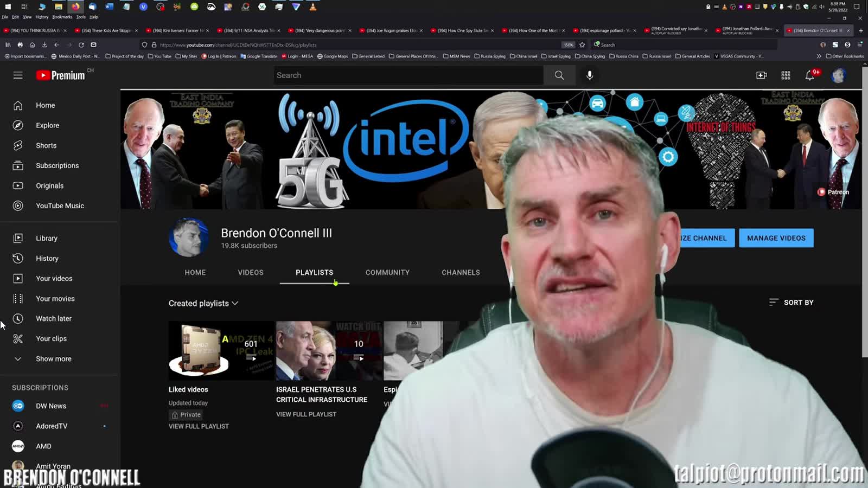Open the account avatar menu
Image resolution: width=868 pixels, height=488 pixels.
pos(839,75)
